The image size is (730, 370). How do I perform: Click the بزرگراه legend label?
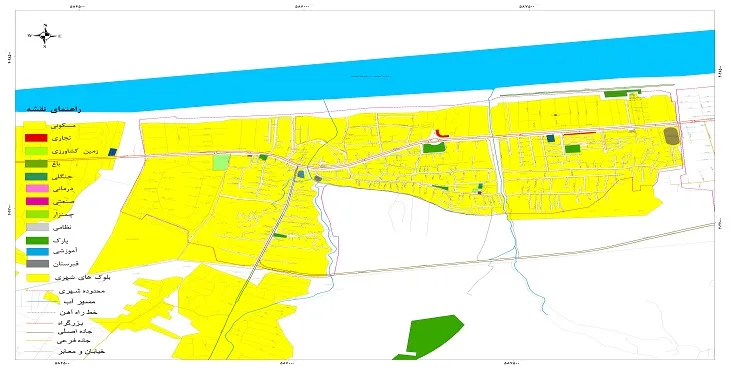pyautogui.click(x=70, y=322)
